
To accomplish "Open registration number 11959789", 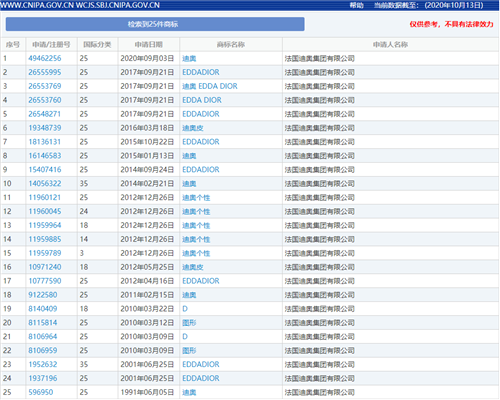I will point(45,253).
